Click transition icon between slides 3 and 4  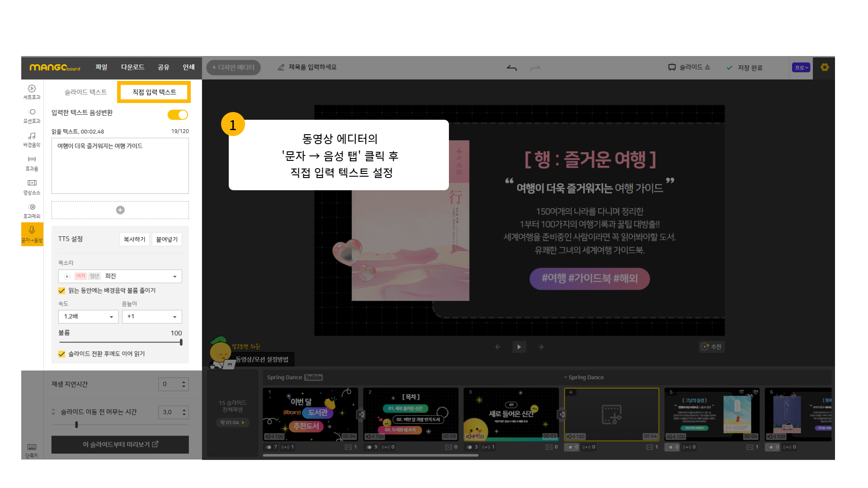pyautogui.click(x=561, y=414)
